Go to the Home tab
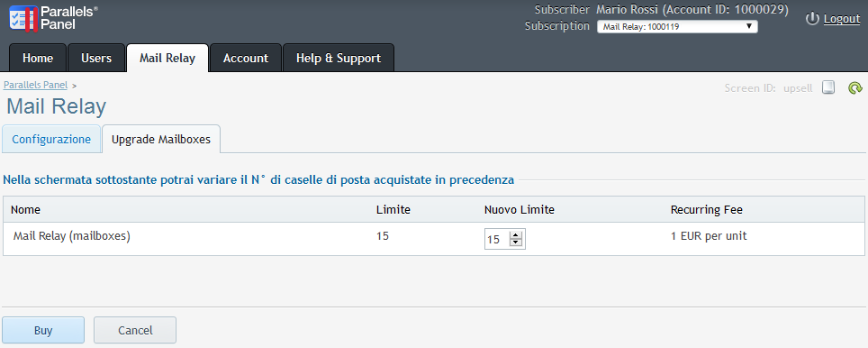868x348 pixels. pos(38,58)
